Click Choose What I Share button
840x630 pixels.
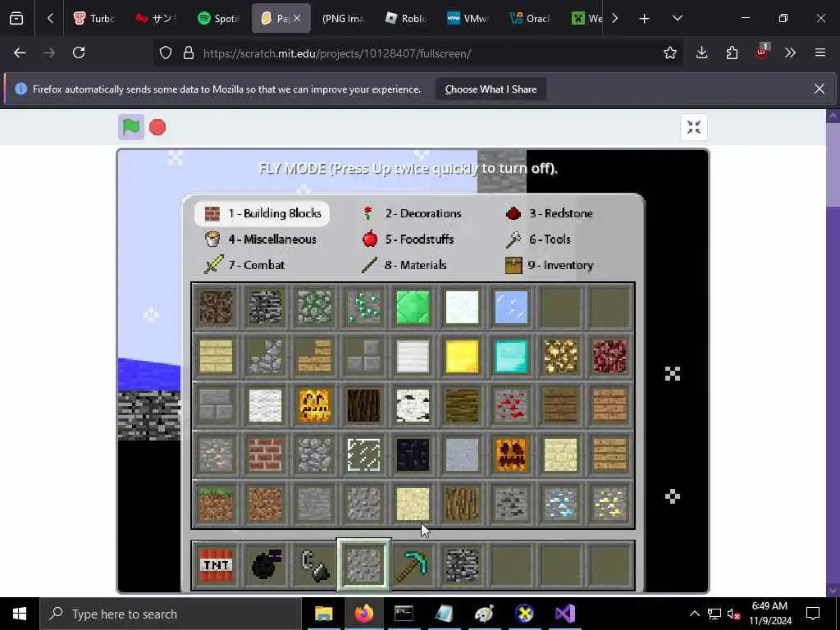(491, 89)
